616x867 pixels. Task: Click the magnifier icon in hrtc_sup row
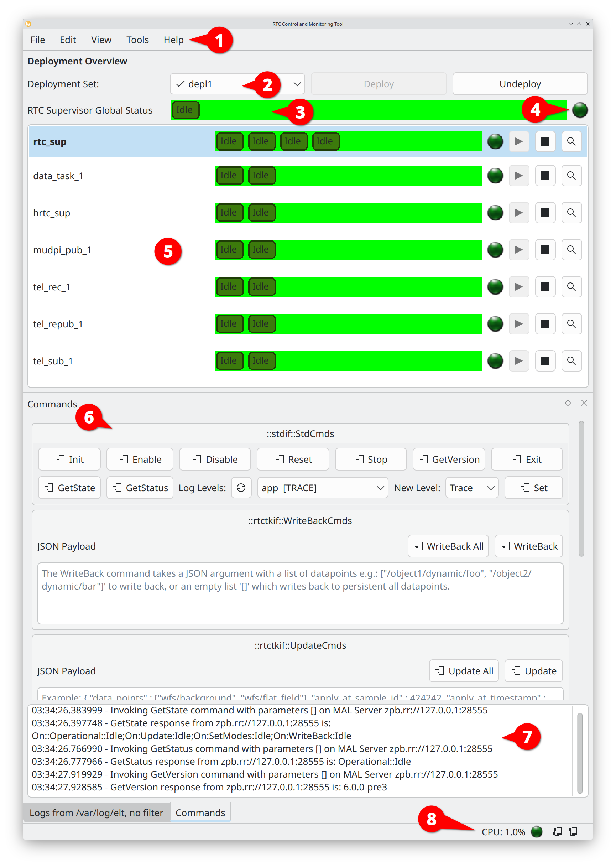571,213
